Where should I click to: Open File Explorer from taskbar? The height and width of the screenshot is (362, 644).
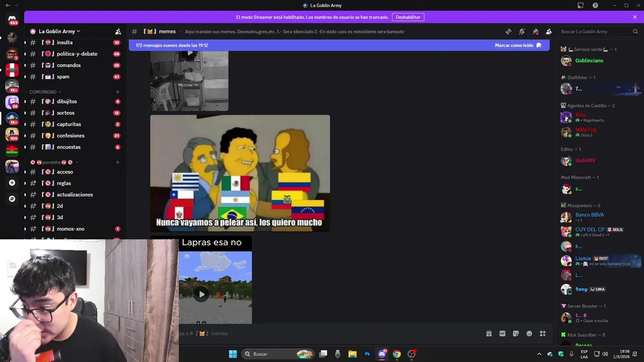[352, 354]
